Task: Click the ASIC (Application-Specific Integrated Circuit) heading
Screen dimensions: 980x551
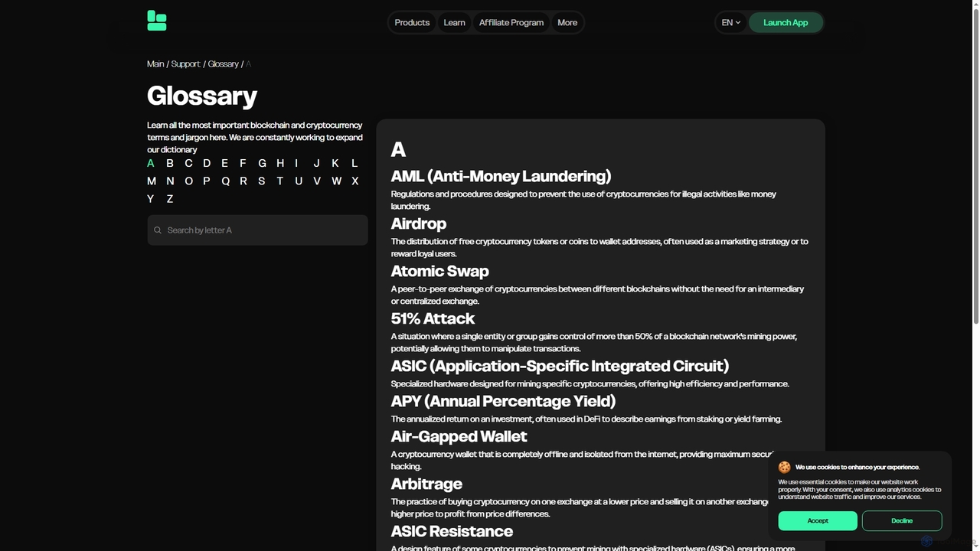Action: click(x=560, y=367)
